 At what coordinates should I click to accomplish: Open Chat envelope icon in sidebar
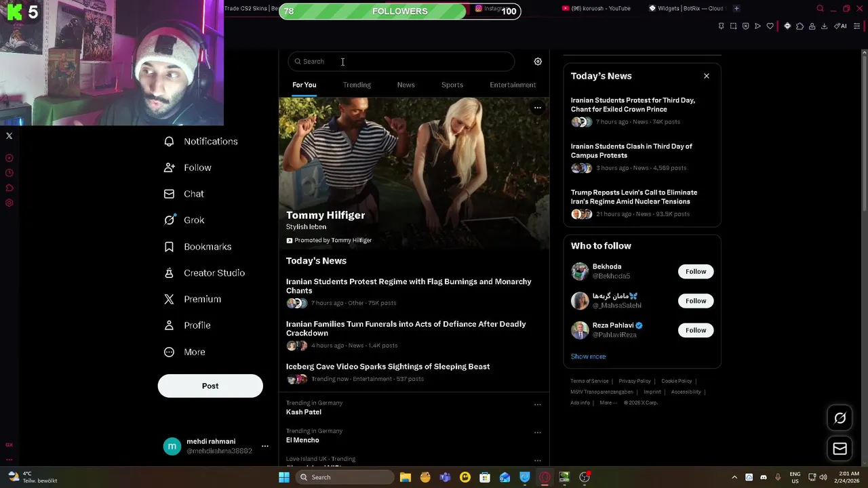tap(169, 194)
